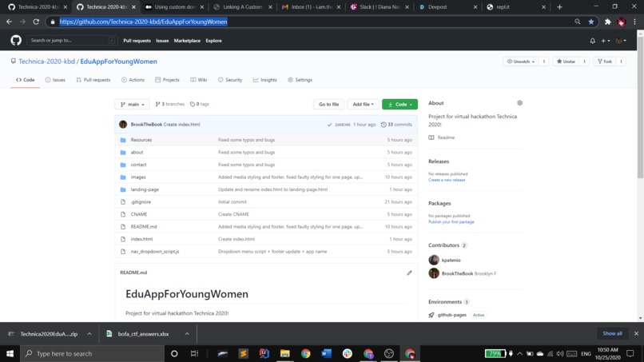Expand the Add file dropdown
Screen dimensions: 644x362
click(363, 105)
